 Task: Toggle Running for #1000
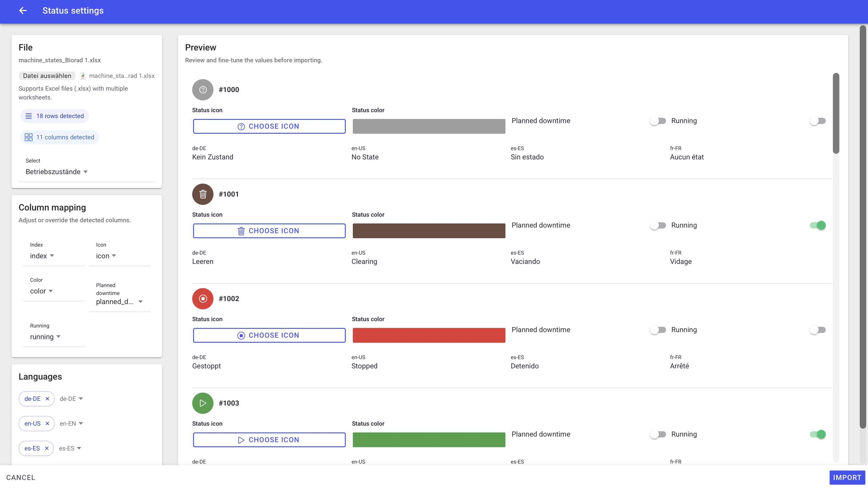coord(818,121)
